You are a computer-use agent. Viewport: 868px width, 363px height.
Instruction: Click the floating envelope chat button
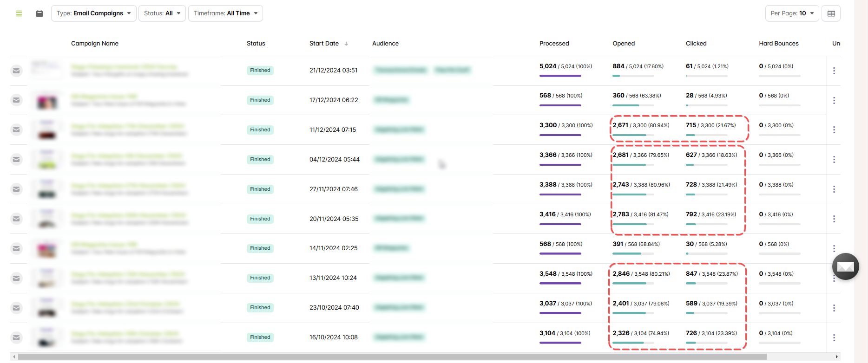click(x=846, y=266)
